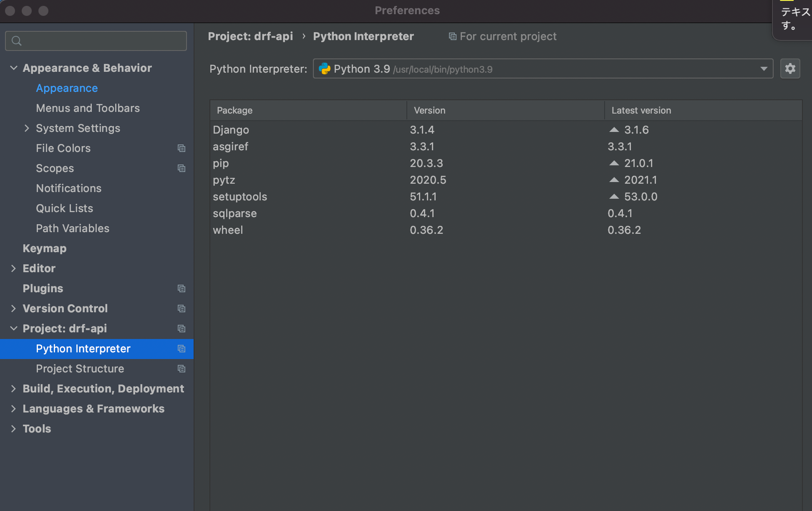Expand the Editor section
812x511 pixels.
pyautogui.click(x=13, y=268)
